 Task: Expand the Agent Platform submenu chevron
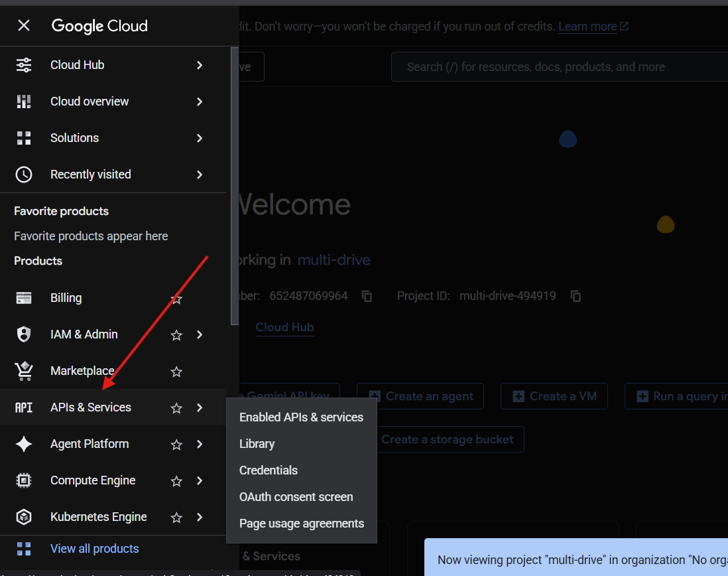coord(200,444)
